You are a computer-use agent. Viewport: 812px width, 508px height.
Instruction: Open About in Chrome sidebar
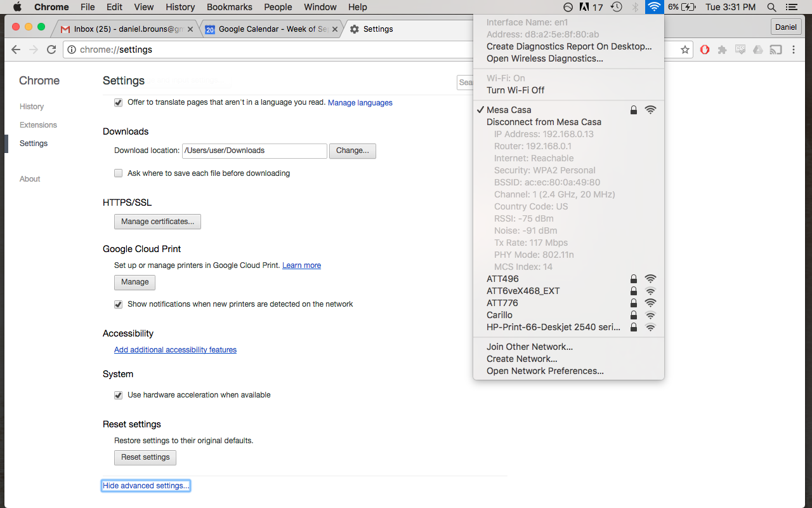click(x=30, y=179)
